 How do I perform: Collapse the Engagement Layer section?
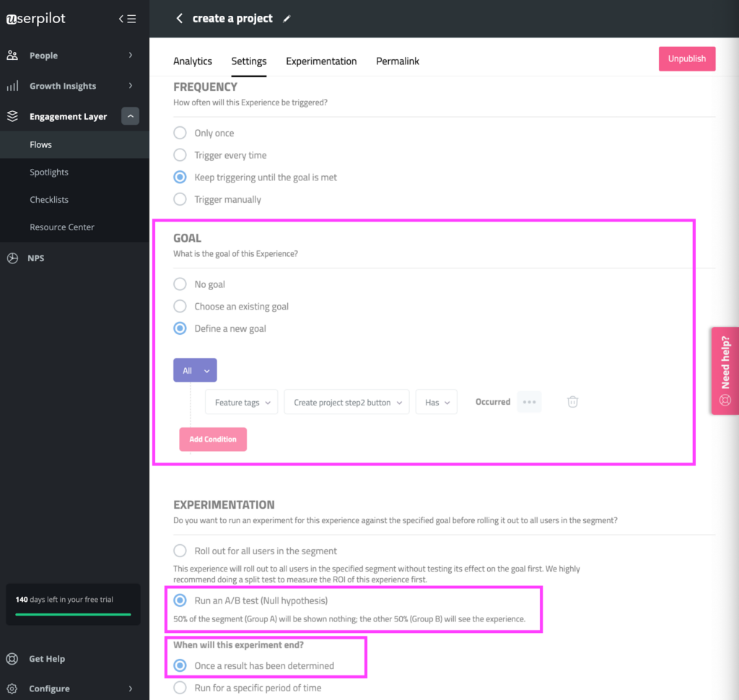click(x=130, y=116)
